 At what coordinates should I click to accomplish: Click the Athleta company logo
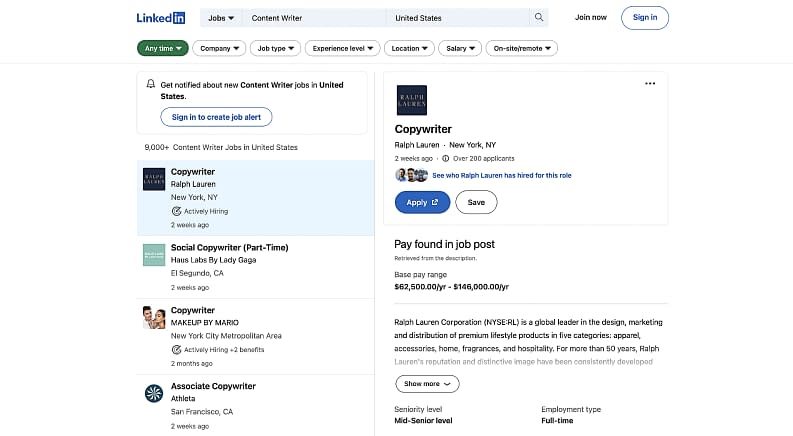click(154, 393)
